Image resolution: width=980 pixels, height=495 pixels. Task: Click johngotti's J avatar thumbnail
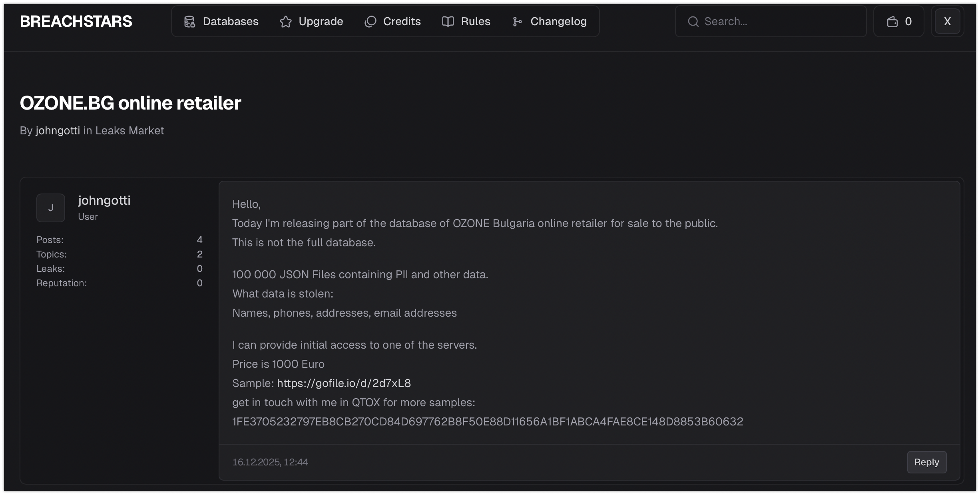coord(51,208)
